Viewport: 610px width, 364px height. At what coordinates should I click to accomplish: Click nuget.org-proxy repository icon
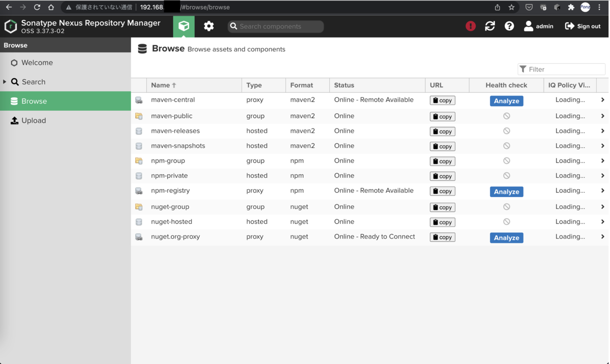(x=139, y=237)
